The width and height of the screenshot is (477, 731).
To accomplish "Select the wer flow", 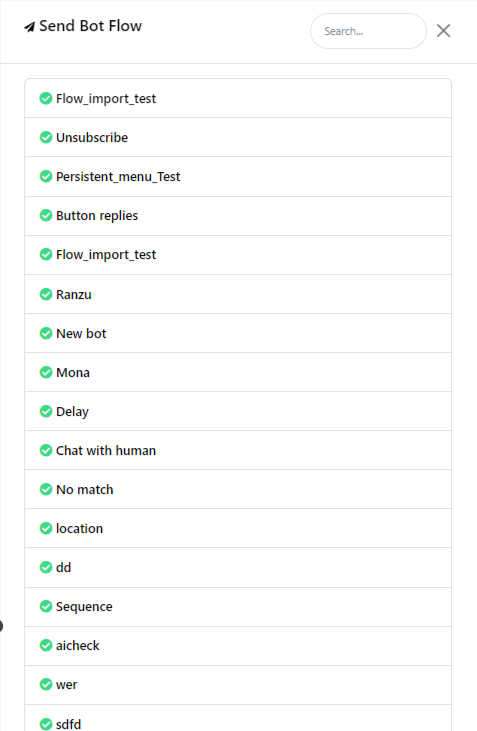I will point(238,684).
